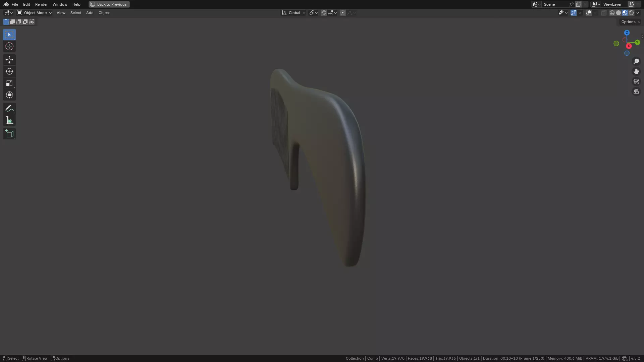Screen dimensions: 644x362
Task: Click the add View Layer icon
Action: 631,4
